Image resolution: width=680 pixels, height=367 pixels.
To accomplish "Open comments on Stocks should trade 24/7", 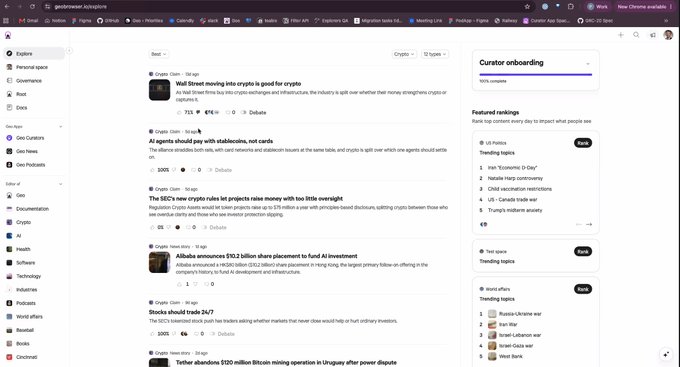I will tap(199, 334).
